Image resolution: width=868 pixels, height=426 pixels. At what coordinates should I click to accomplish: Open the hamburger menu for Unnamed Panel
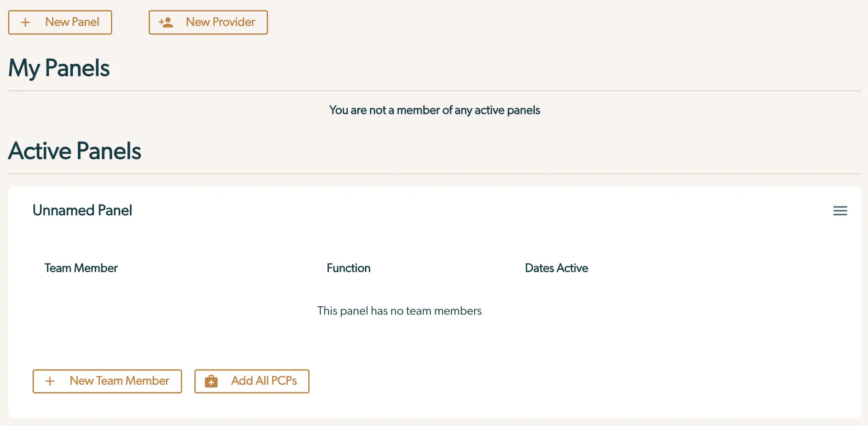(x=840, y=210)
